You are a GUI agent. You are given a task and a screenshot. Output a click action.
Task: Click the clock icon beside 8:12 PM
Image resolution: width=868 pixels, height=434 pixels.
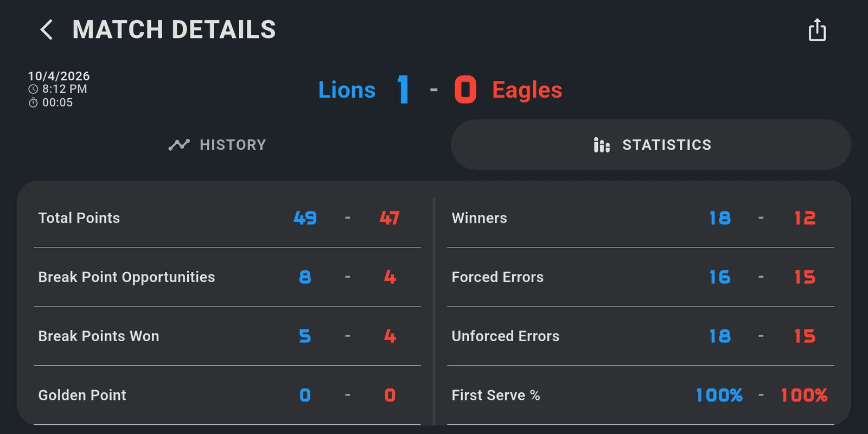tap(33, 89)
